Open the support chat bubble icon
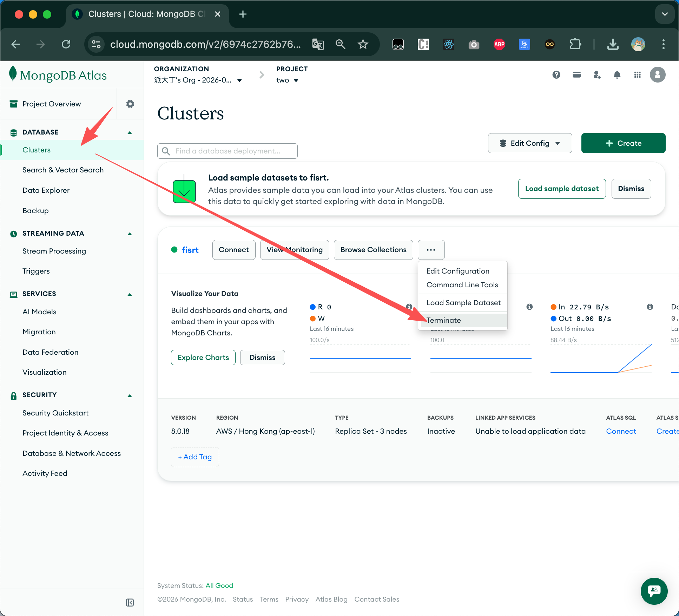The width and height of the screenshot is (679, 616). pos(654,591)
